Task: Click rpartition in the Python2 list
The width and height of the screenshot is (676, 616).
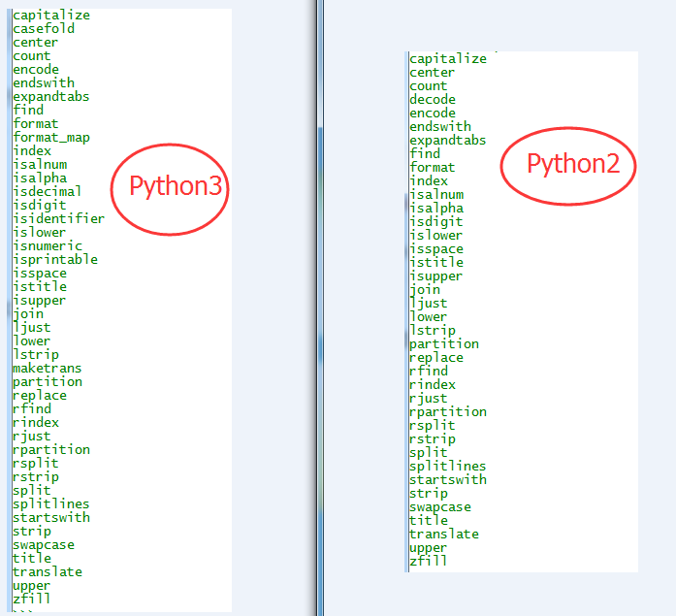Action: tap(448, 412)
